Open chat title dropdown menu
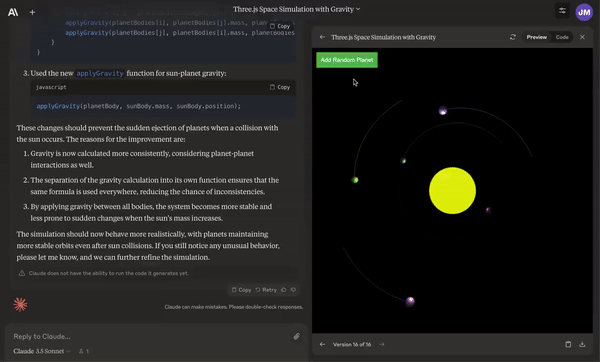Viewport: 600px width, 362px height. pyautogui.click(x=297, y=9)
